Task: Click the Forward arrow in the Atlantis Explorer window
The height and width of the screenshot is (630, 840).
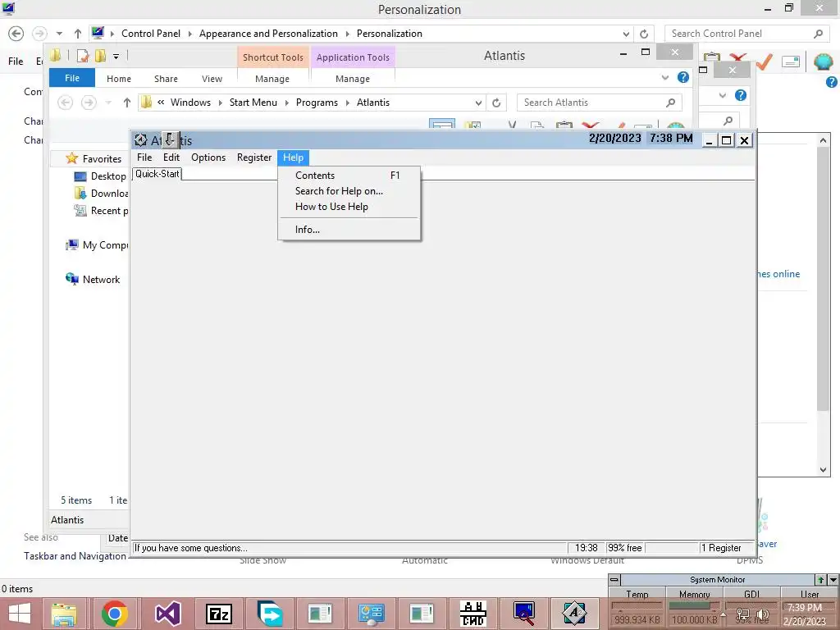Action: pyautogui.click(x=89, y=103)
